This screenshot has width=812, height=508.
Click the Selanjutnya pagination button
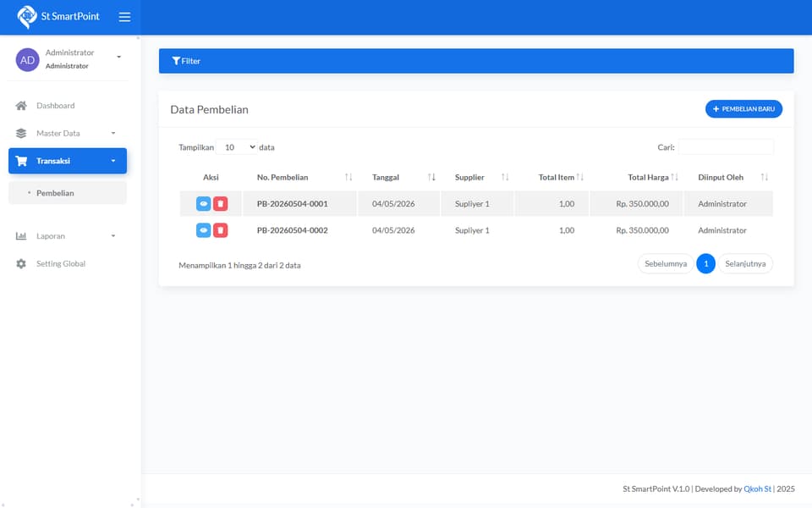[745, 264]
